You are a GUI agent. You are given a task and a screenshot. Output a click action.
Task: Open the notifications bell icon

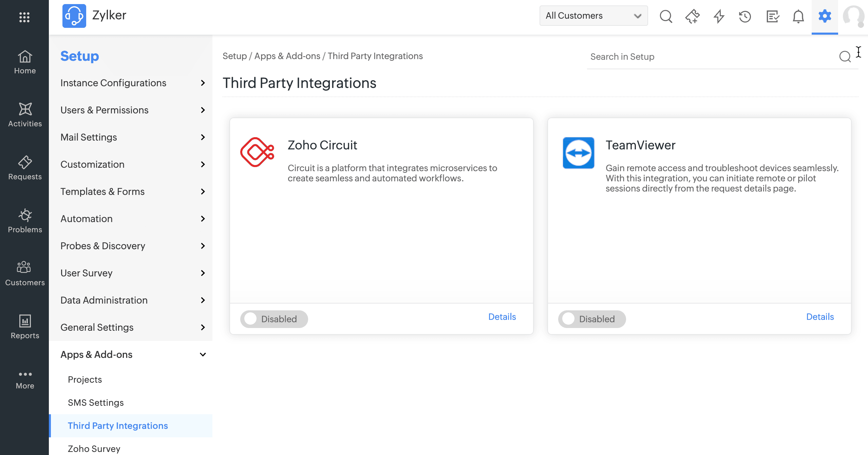click(x=798, y=16)
